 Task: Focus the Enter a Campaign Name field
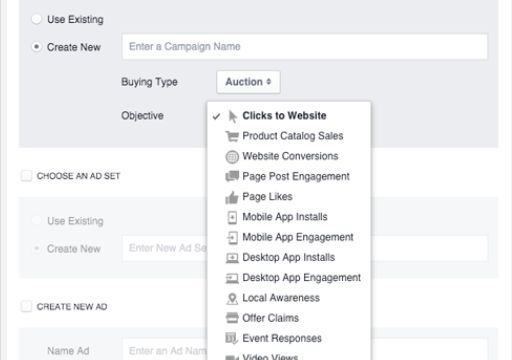pyautogui.click(x=305, y=47)
